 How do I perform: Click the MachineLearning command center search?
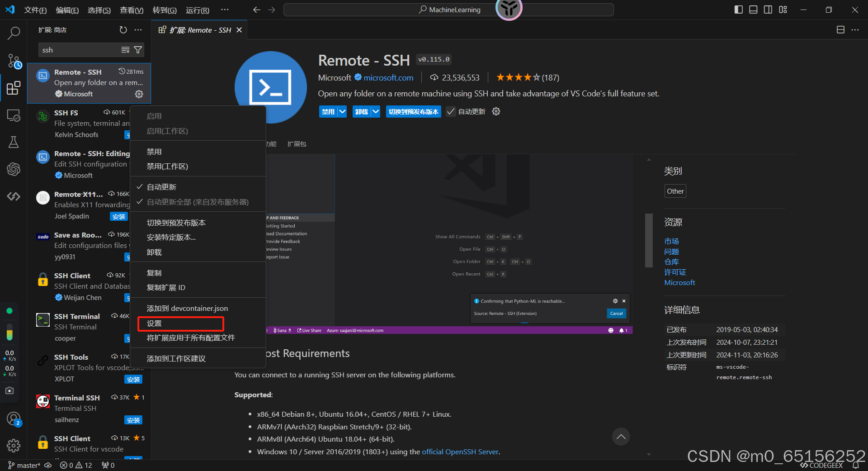click(448, 10)
